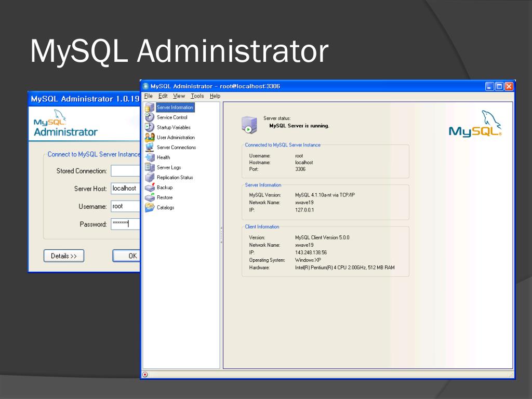Open the View menu
The height and width of the screenshot is (399, 532).
click(x=179, y=96)
